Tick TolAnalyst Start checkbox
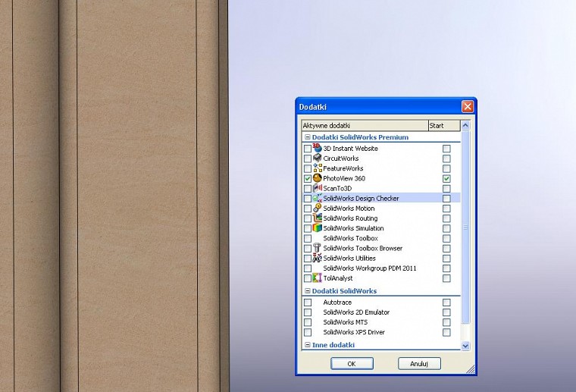 click(446, 278)
